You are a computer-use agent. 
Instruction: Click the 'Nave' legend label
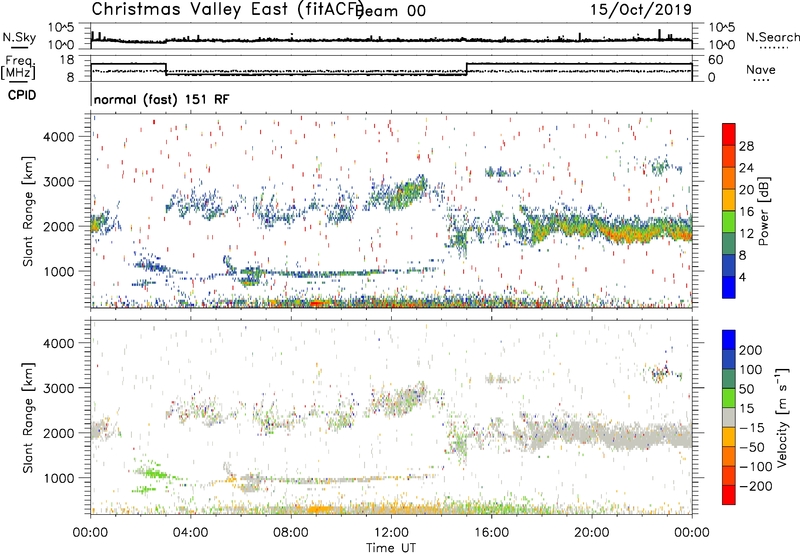pos(761,70)
